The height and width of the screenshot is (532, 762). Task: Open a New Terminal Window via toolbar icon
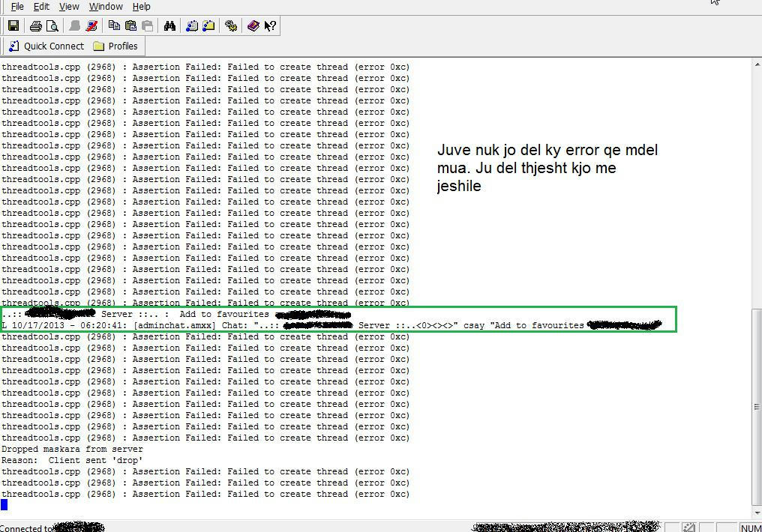click(x=192, y=25)
